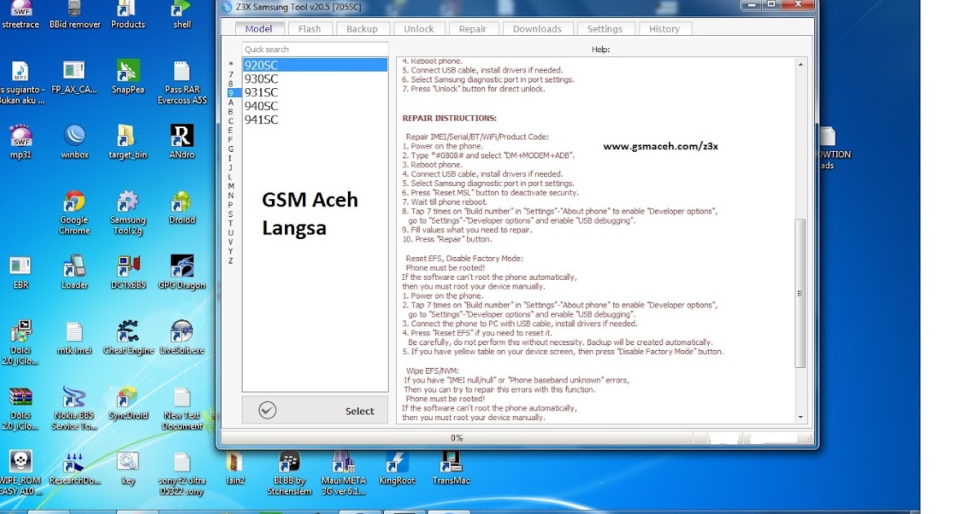Image resolution: width=980 pixels, height=514 pixels.
Task: Click the help panel scrollbar thumb
Action: 800,294
